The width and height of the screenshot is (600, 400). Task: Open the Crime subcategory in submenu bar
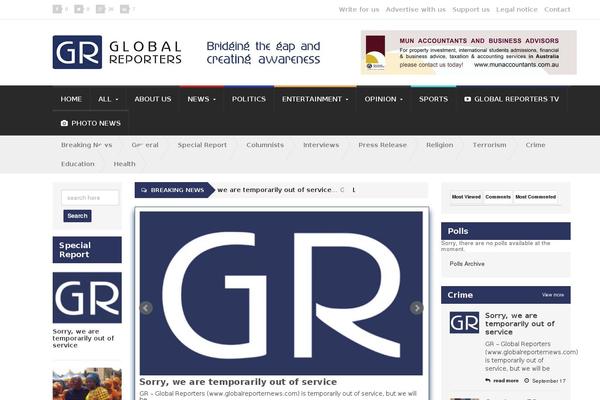[535, 145]
